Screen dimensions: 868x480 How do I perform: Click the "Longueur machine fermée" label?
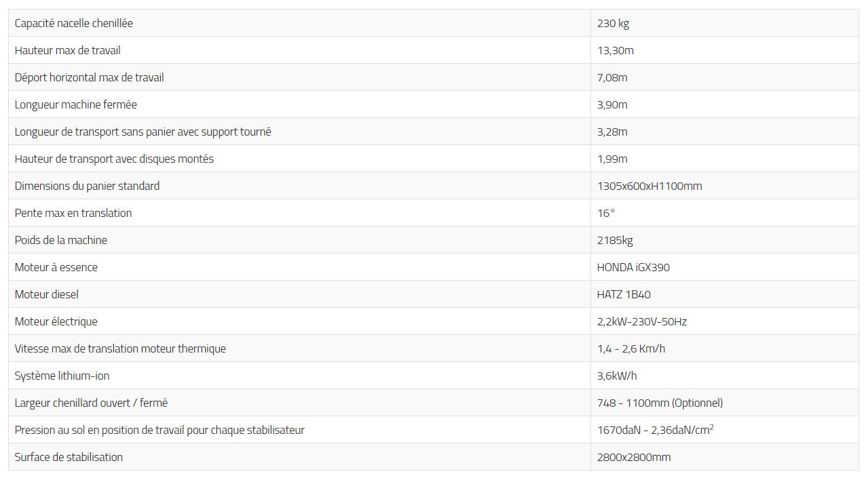[x=75, y=104]
